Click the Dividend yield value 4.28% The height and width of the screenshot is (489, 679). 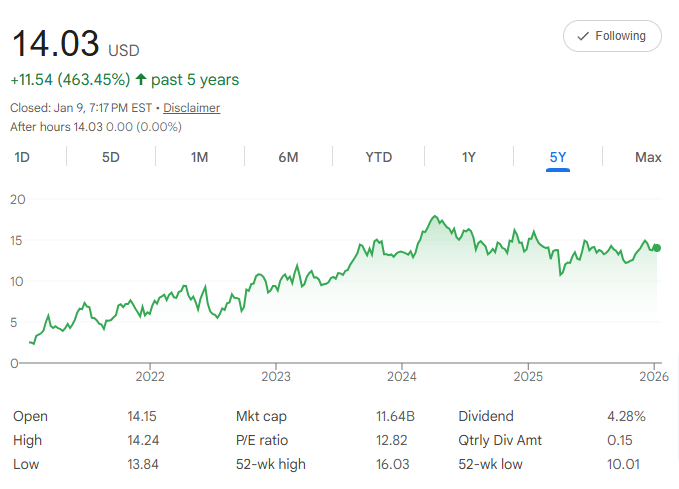[x=626, y=416]
